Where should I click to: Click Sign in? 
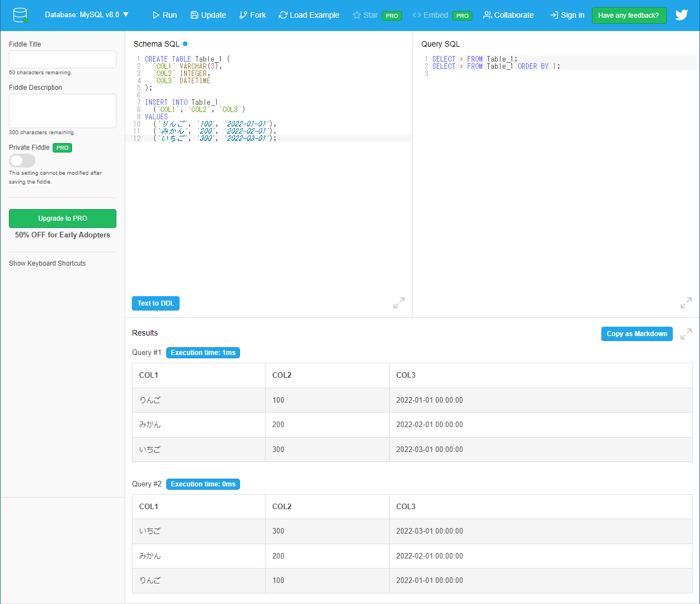point(567,15)
